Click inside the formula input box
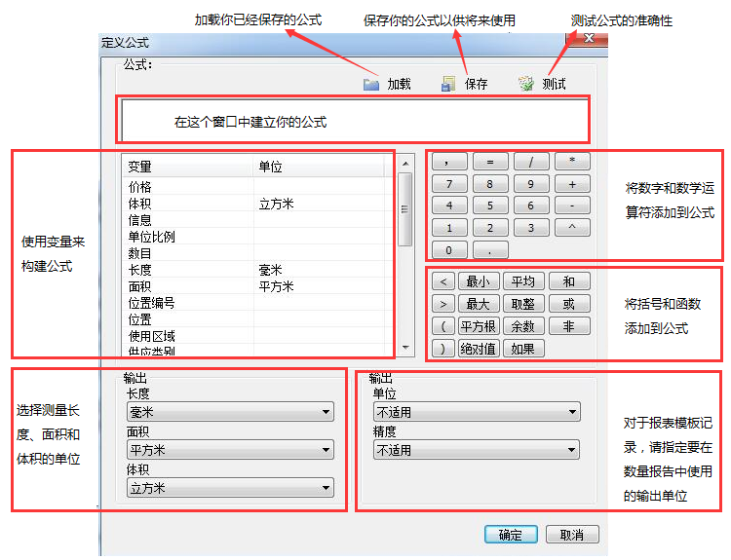Screen dimensions: 731x560 353,122
